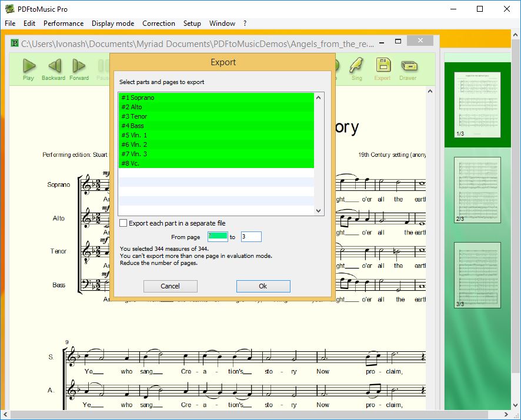Click the Soprano staff label
Viewport: 521px width, 420px height.
[x=58, y=184]
